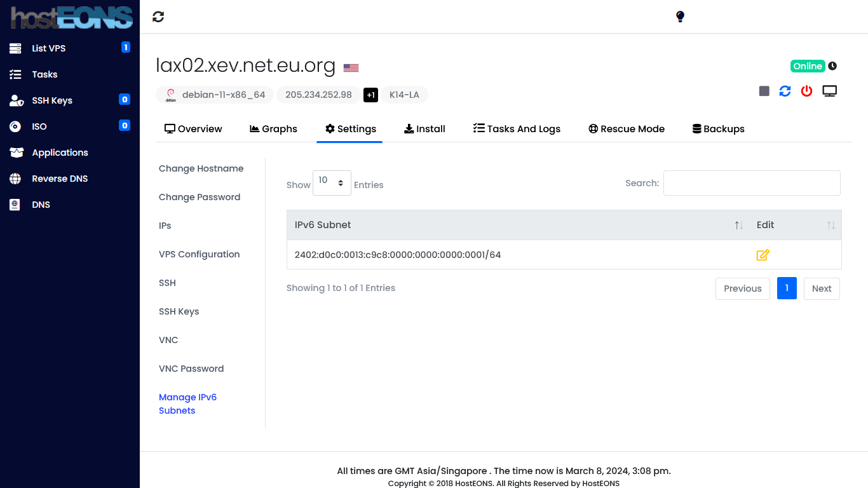This screenshot has height=488, width=868.
Task: Open the Rescue Mode tab
Action: tap(627, 129)
